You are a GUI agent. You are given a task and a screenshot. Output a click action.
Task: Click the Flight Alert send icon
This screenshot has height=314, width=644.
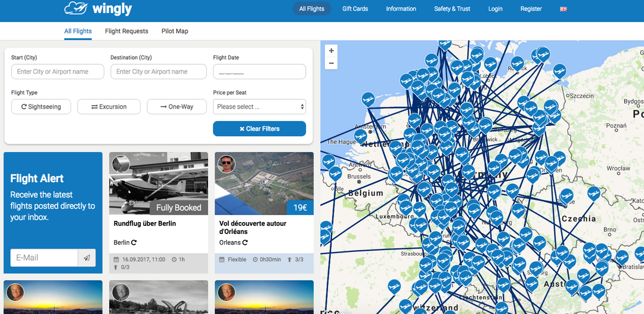coord(86,258)
